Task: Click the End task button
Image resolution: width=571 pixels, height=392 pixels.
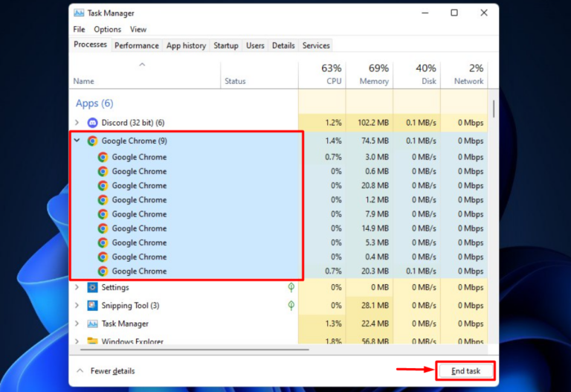Action: 465,371
